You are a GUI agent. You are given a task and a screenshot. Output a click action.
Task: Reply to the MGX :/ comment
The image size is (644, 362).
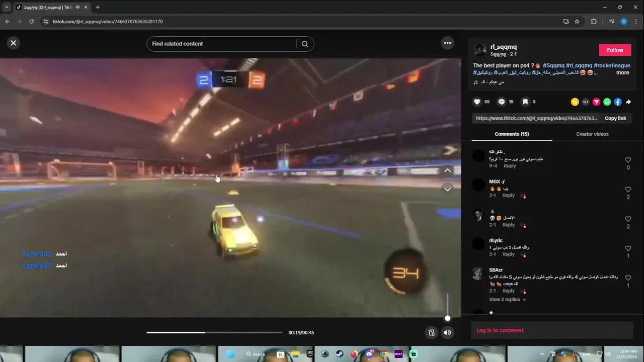point(508,196)
